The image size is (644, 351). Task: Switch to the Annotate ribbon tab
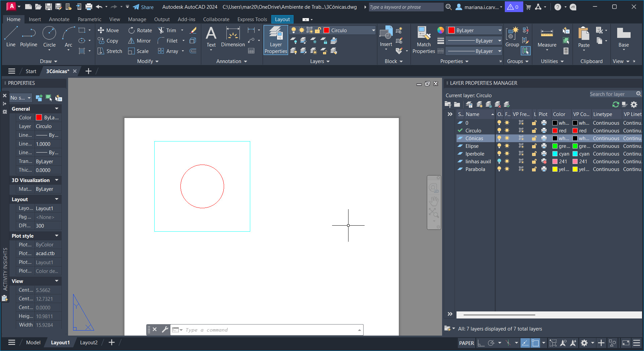(59, 19)
